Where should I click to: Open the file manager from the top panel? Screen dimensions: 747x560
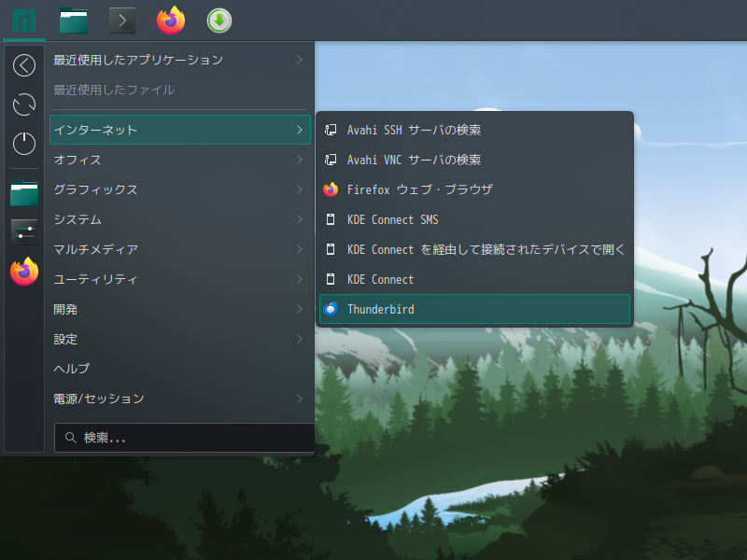(74, 21)
